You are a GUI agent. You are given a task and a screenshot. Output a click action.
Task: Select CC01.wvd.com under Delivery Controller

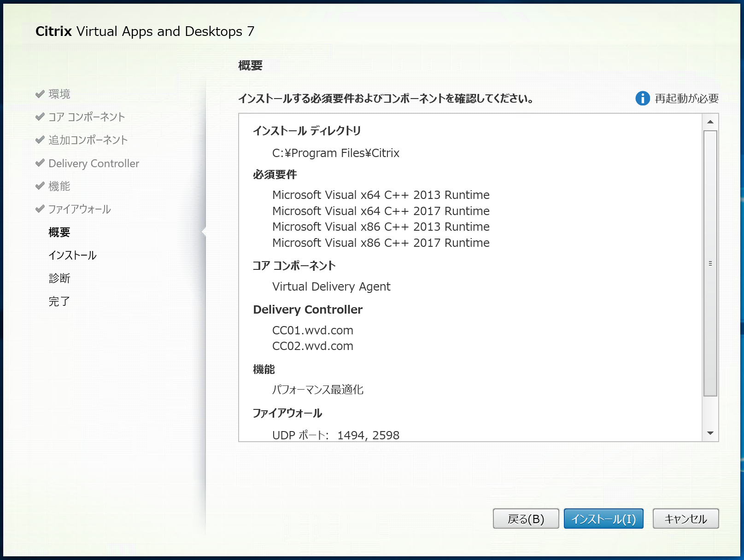pyautogui.click(x=312, y=330)
